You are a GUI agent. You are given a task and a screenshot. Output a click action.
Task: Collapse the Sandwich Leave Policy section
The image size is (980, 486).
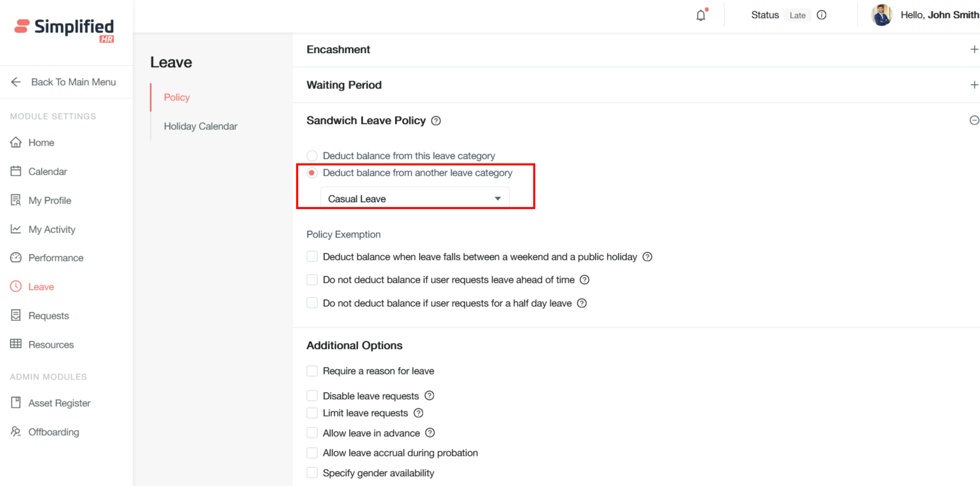[974, 121]
